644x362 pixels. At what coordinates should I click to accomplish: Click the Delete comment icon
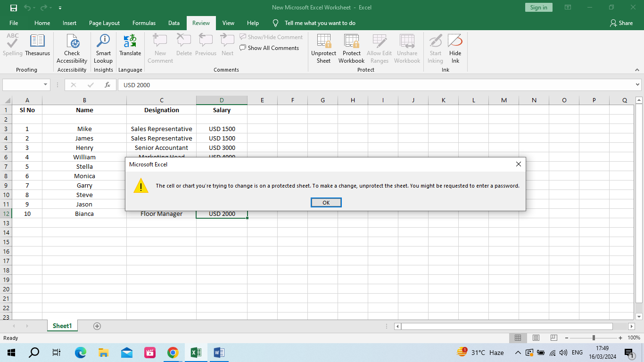(x=184, y=41)
